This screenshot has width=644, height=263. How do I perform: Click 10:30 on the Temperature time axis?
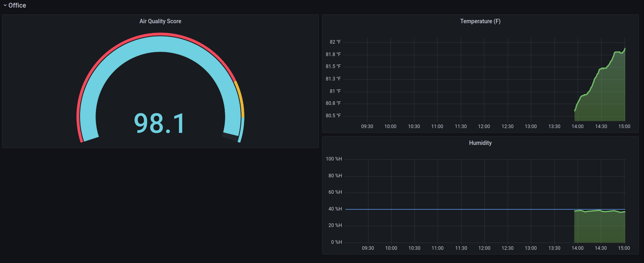[414, 126]
